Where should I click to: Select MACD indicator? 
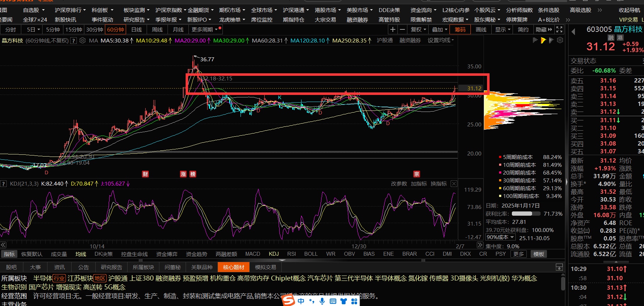(253, 254)
